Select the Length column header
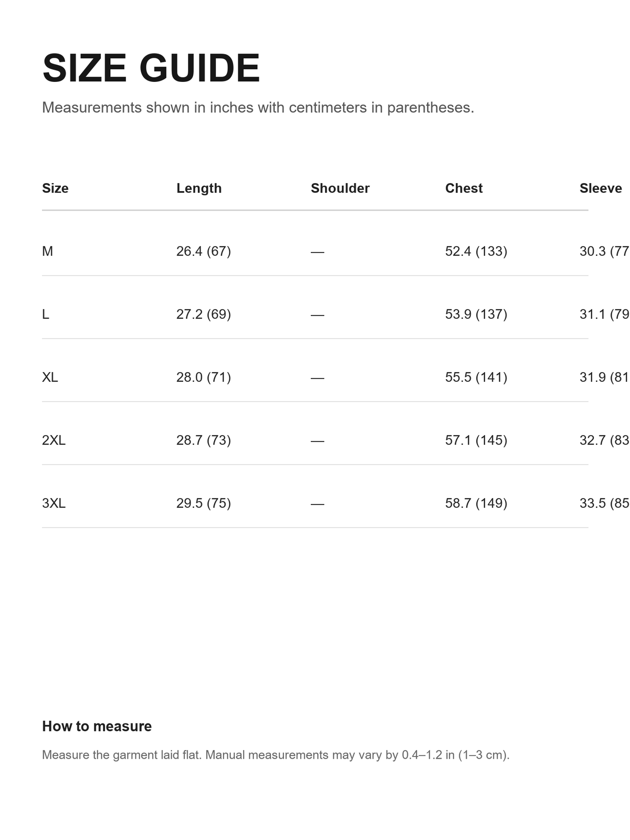The width and height of the screenshot is (630, 840). [x=199, y=188]
